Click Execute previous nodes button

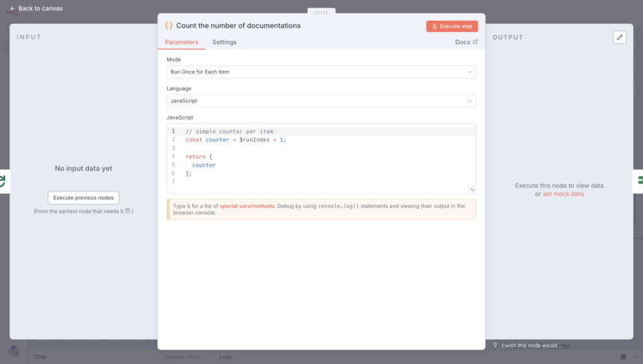click(x=84, y=198)
